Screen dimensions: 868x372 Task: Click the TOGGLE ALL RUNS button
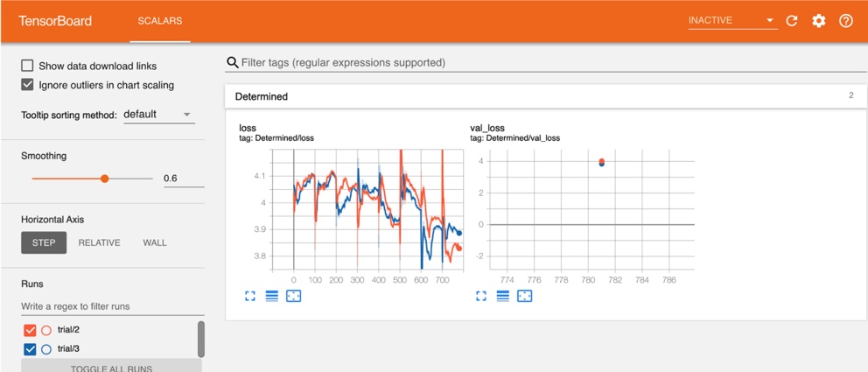pos(111,367)
